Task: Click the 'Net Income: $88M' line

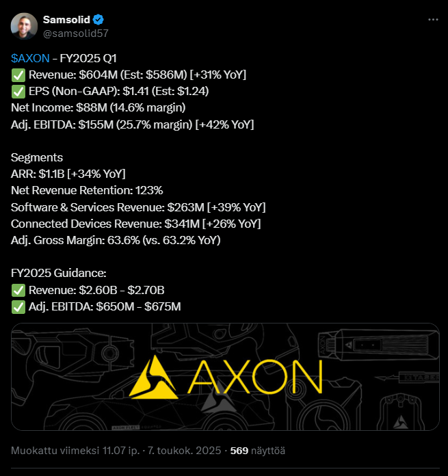Action: point(98,107)
